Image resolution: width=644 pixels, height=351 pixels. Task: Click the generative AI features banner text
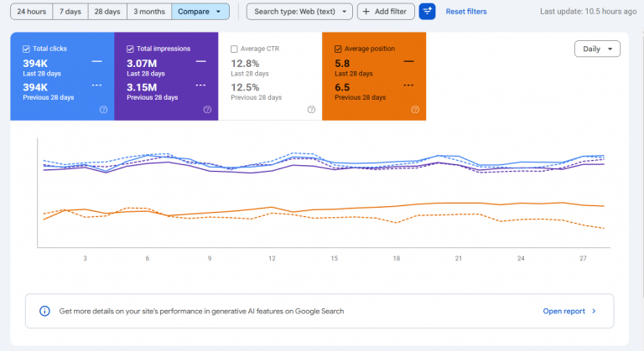pyautogui.click(x=201, y=311)
